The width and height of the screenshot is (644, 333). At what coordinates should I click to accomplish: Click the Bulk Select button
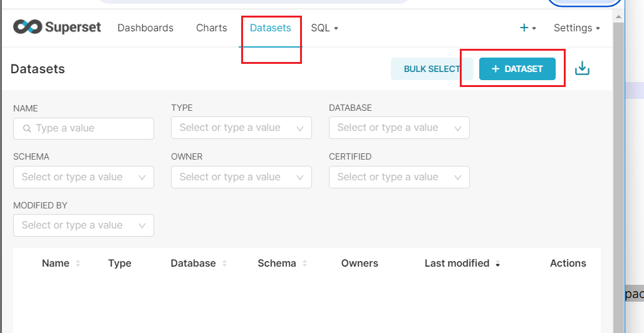point(432,69)
